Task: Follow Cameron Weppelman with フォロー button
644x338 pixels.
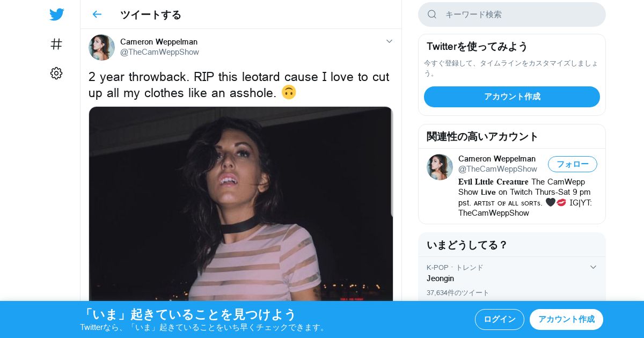Action: pyautogui.click(x=573, y=164)
